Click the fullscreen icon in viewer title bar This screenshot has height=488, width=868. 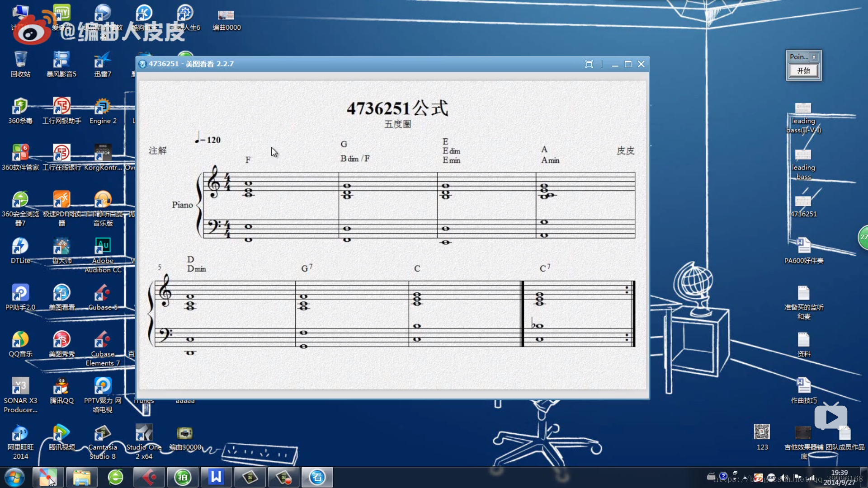pos(589,64)
